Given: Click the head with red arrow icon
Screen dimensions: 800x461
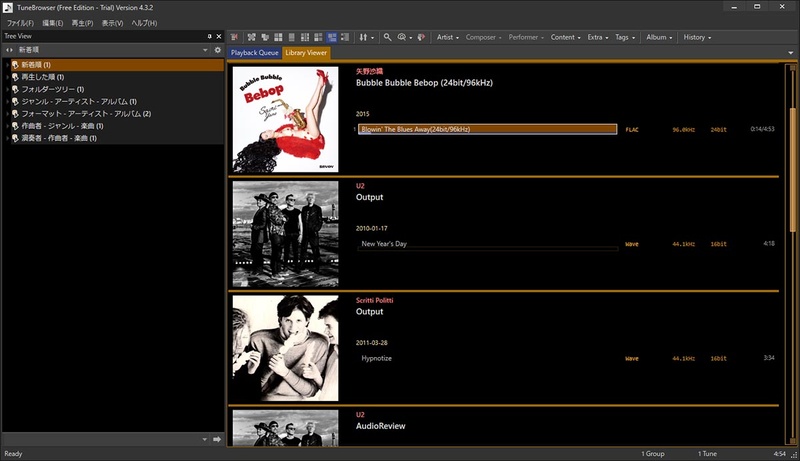Looking at the screenshot, I should tap(421, 37).
